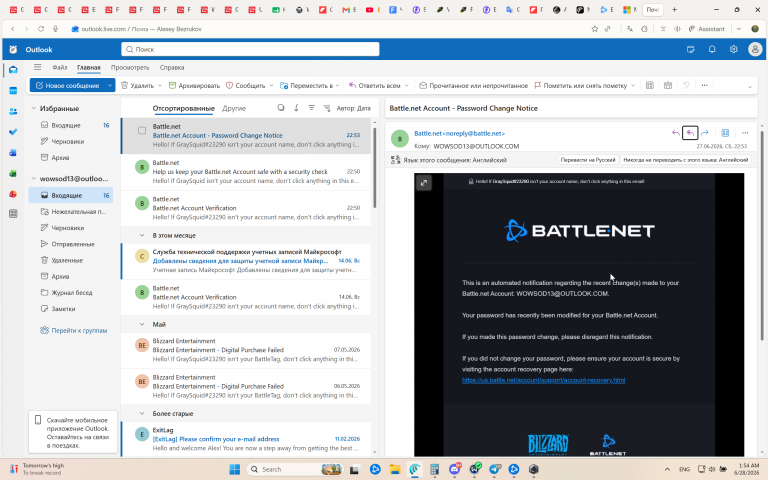Open Windows Start button on taskbar

tap(235, 469)
